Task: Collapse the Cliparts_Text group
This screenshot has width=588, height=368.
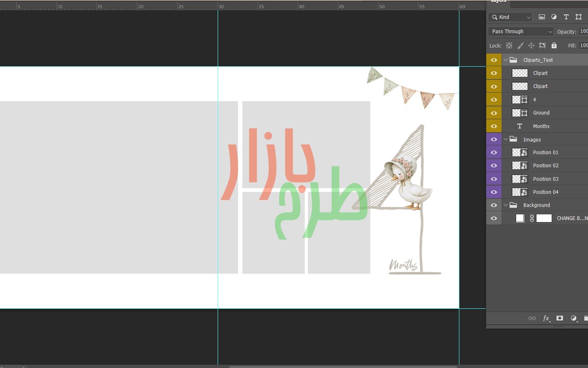Action: point(506,60)
